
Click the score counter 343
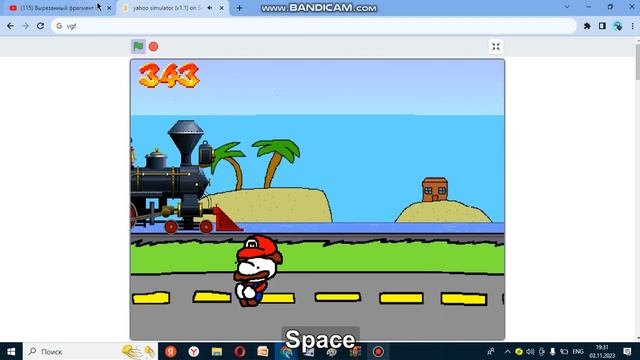169,75
